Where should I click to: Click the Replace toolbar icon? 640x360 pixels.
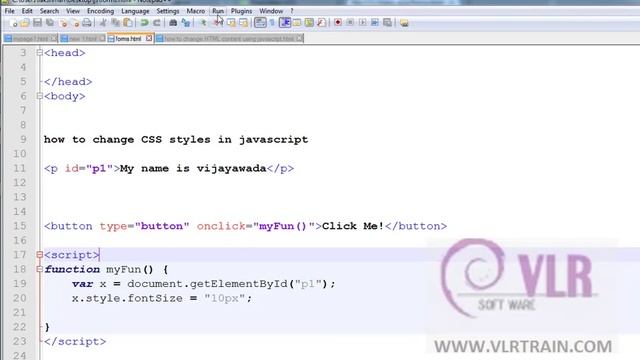(x=186, y=23)
